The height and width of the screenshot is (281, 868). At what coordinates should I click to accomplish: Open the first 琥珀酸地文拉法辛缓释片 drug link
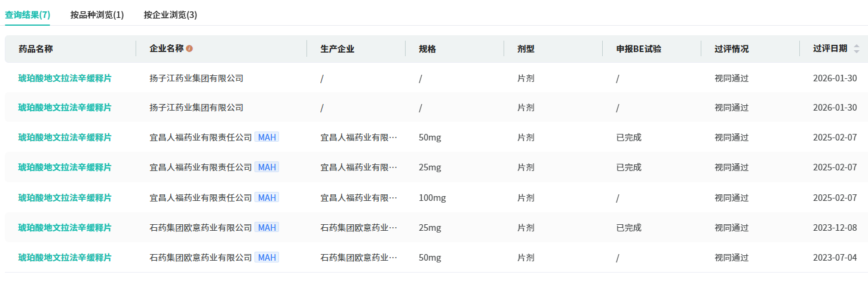pos(65,78)
